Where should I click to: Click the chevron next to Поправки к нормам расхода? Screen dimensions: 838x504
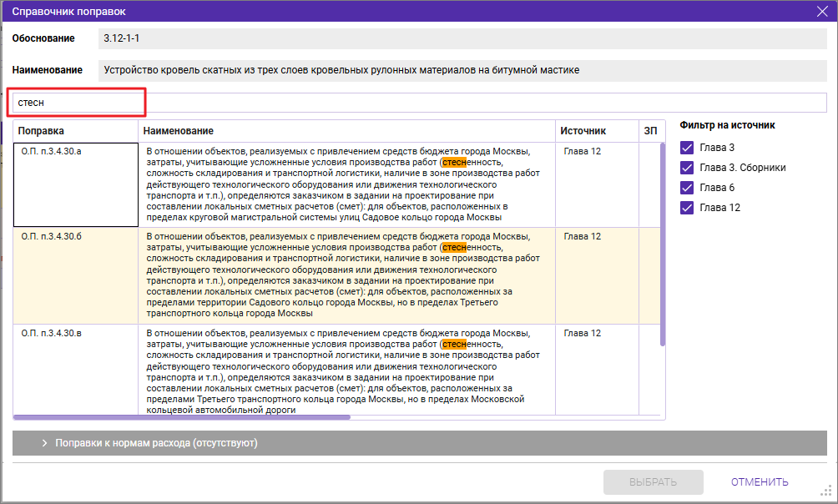point(44,443)
